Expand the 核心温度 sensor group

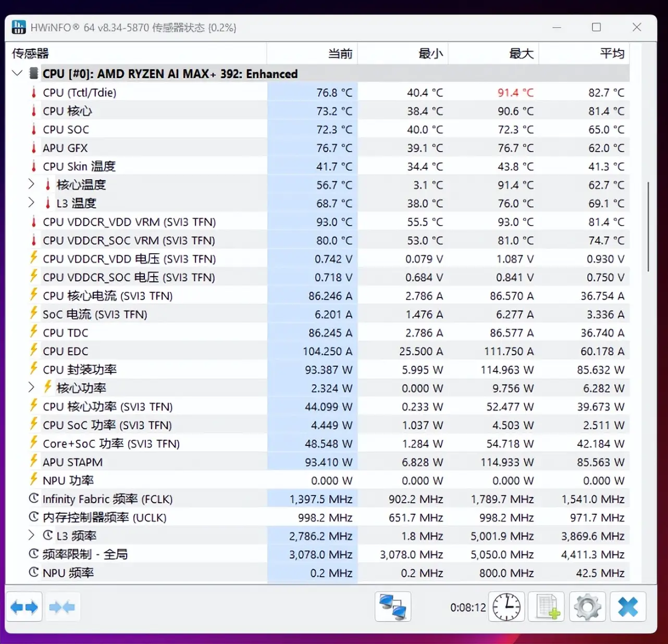[31, 184]
